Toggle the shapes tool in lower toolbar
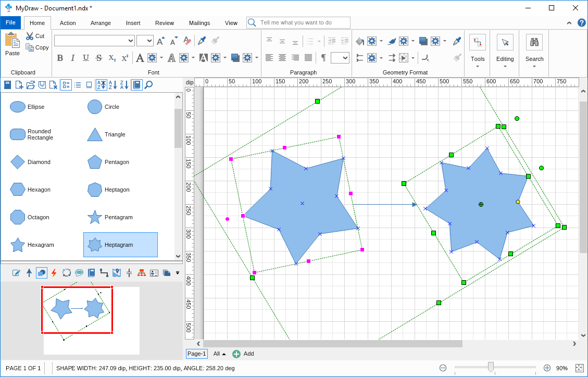Image resolution: width=588 pixels, height=377 pixels. (x=42, y=273)
